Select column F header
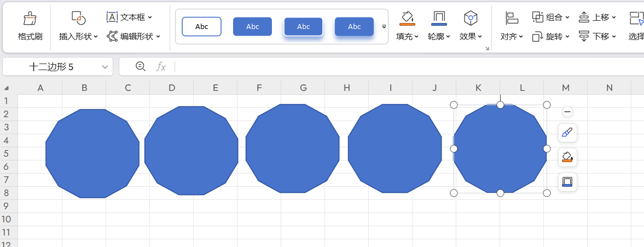Screen dimensions: 644x247 (x=259, y=88)
